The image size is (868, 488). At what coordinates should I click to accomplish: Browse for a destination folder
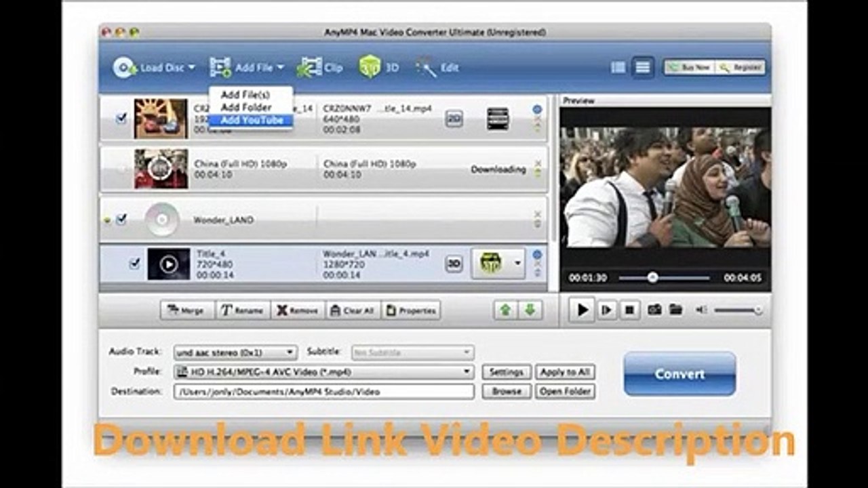coord(507,391)
